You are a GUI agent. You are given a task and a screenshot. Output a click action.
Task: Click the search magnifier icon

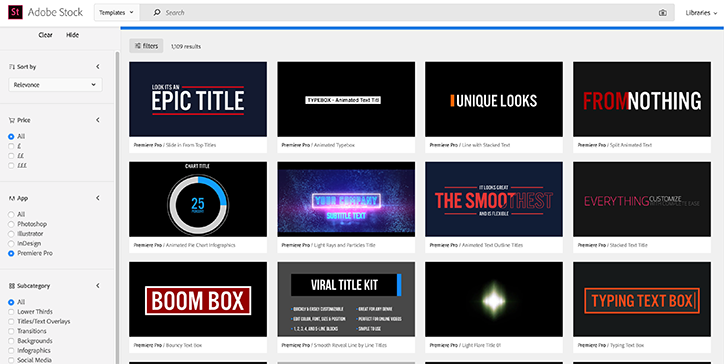coord(157,13)
